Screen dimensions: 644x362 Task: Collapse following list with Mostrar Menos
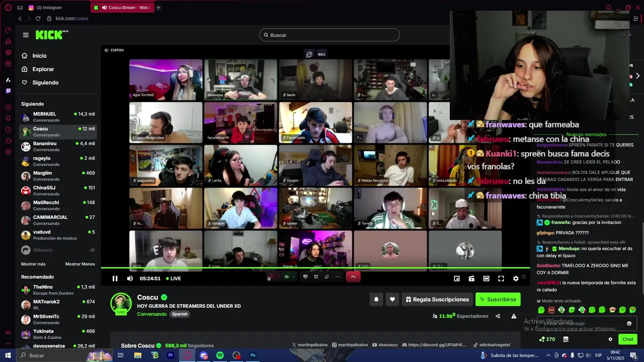click(x=80, y=264)
